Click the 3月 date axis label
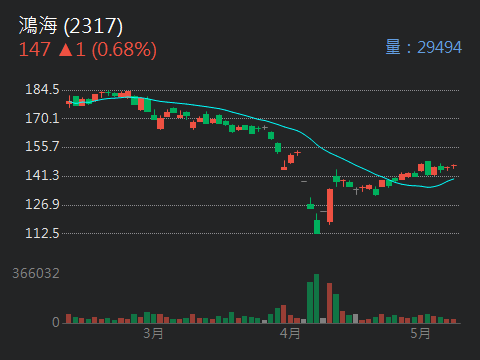480x360 pixels. [x=153, y=333]
